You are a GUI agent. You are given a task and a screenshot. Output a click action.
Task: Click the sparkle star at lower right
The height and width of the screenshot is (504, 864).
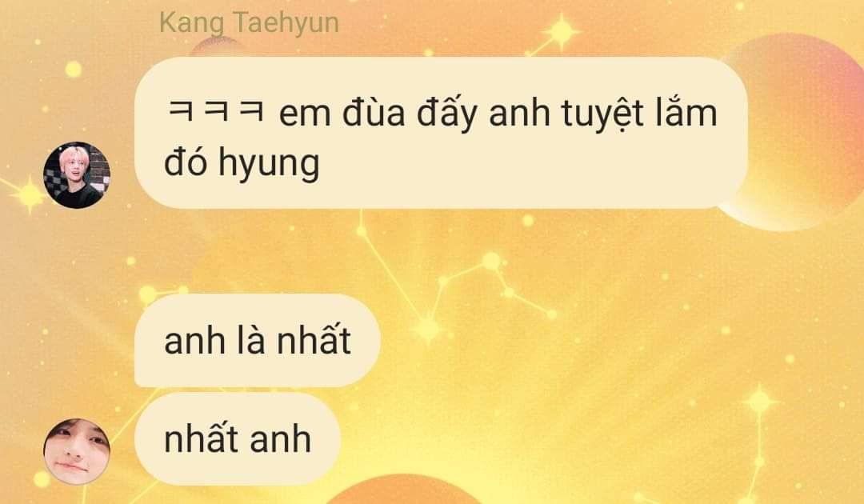pyautogui.click(x=760, y=401)
